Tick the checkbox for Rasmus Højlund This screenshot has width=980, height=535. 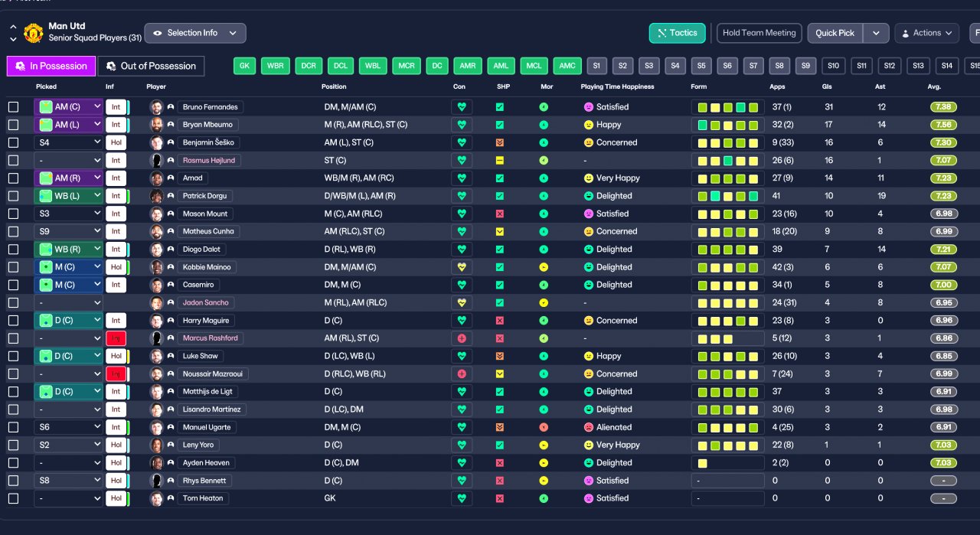pyautogui.click(x=13, y=161)
